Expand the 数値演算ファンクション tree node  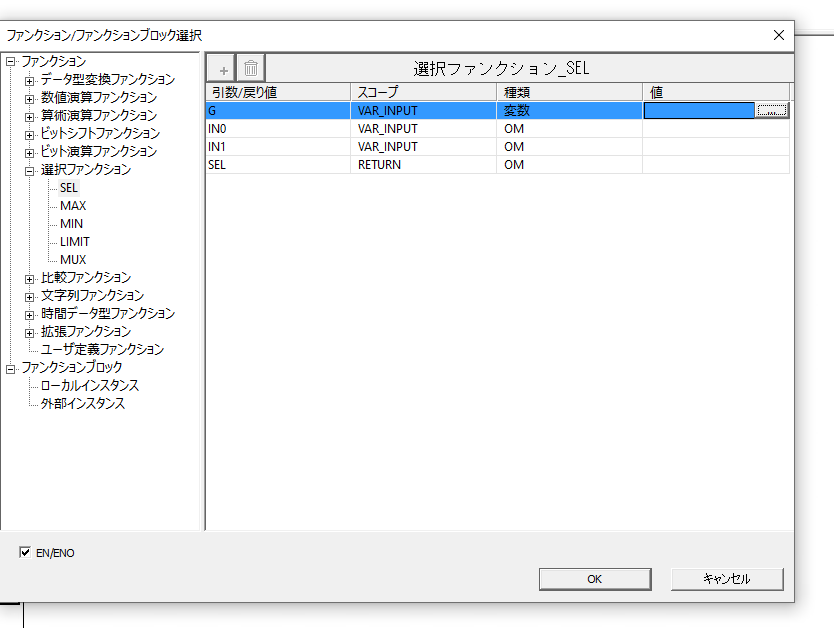pyautogui.click(x=30, y=98)
